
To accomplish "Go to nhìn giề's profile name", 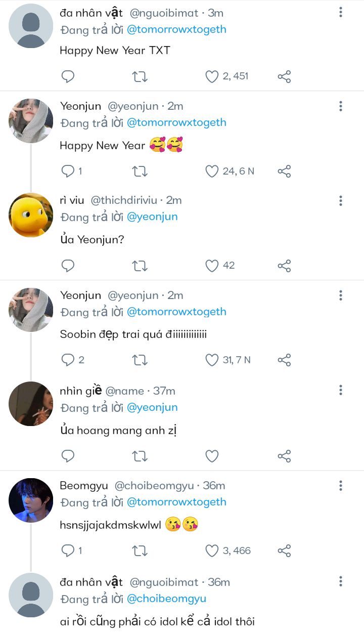I will point(81,391).
